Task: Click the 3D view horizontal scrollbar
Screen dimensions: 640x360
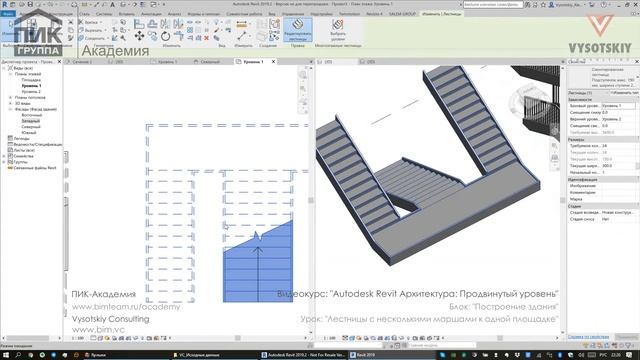Action: [500, 338]
